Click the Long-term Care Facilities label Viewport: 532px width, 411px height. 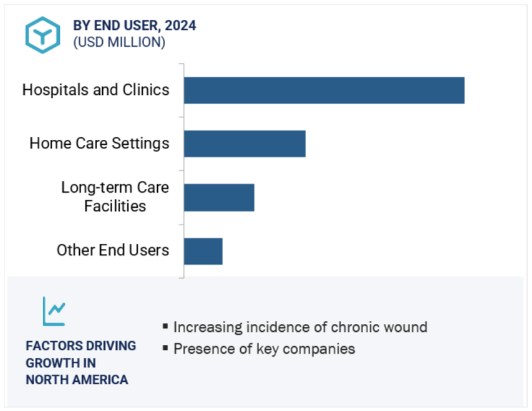(x=115, y=197)
